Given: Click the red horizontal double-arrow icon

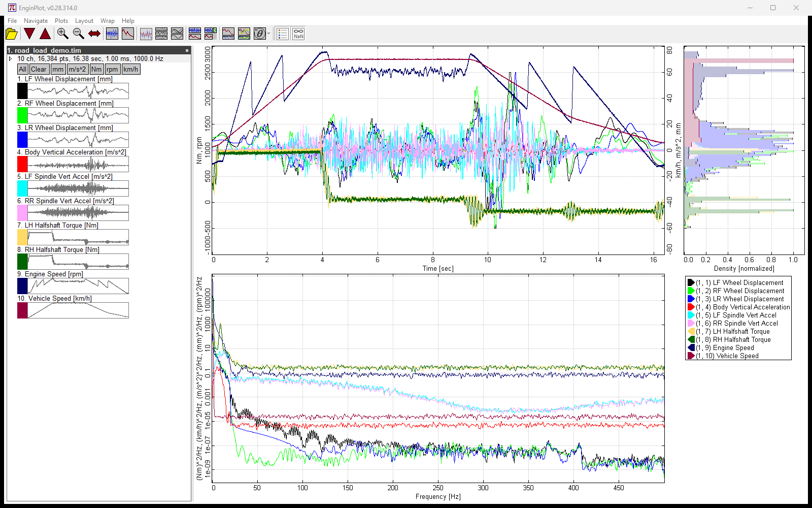Looking at the screenshot, I should (94, 34).
